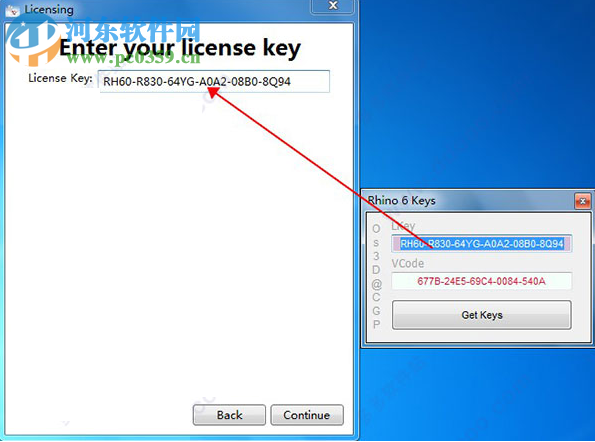Click the Licensing title bar text
595x442 pixels.
coord(49,9)
